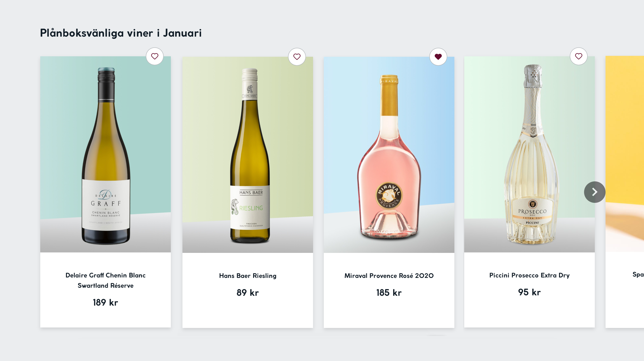644x361 pixels.
Task: Click the 89 kr price on the Riesling card
Action: coord(248,293)
